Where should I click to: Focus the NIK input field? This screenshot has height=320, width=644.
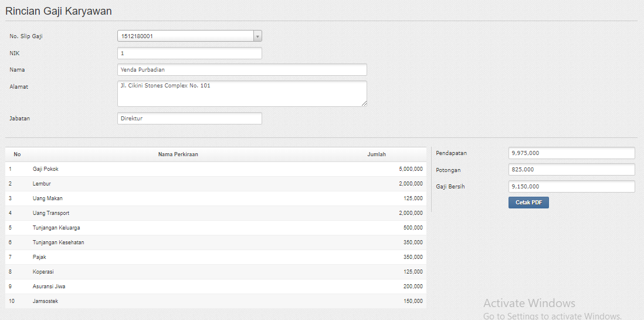(x=189, y=53)
